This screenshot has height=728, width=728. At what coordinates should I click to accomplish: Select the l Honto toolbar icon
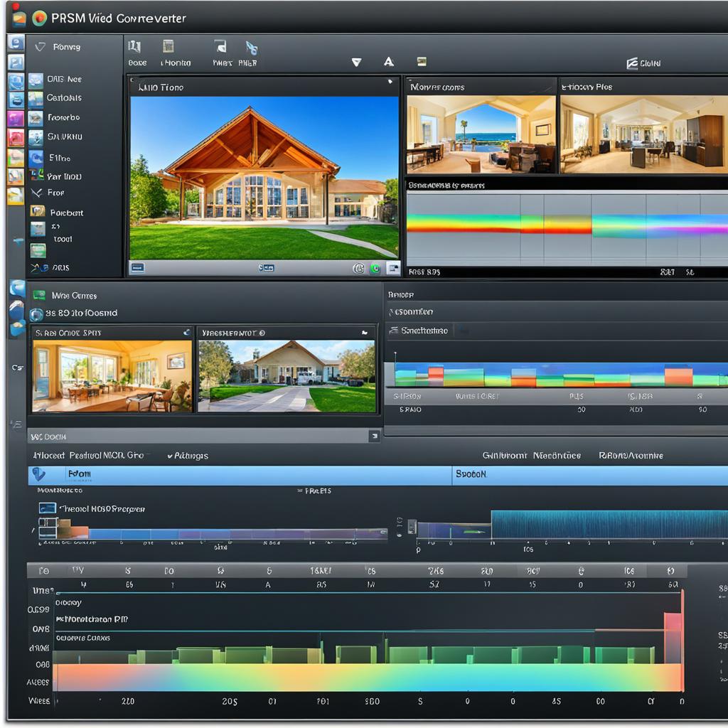coord(168,46)
